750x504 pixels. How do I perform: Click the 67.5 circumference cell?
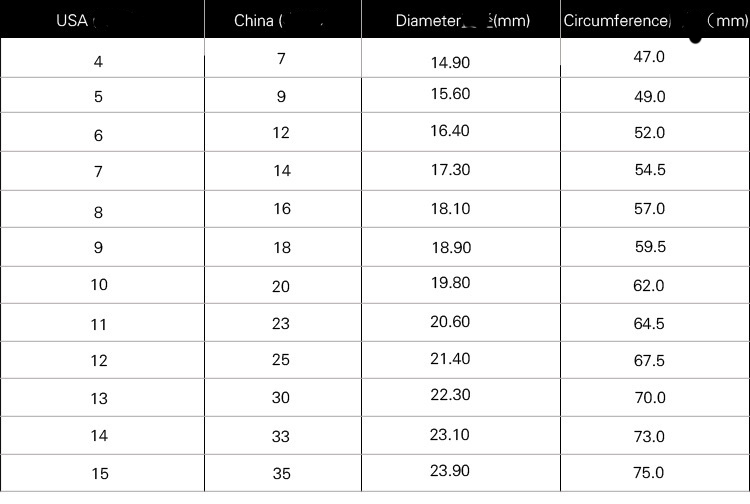click(649, 361)
